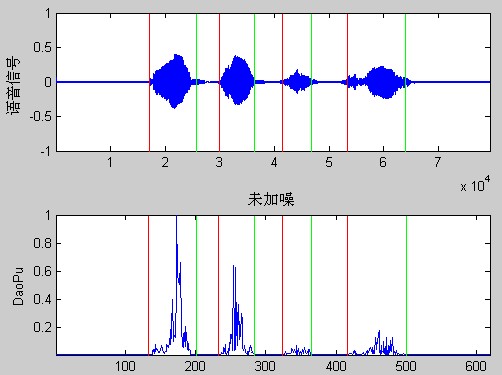Select the 语音信号 y-axis label
Viewport: 502px width, 375px height.
click(14, 86)
